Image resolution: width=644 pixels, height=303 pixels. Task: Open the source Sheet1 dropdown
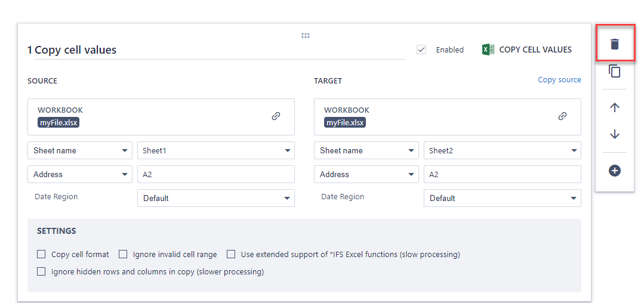(x=215, y=150)
